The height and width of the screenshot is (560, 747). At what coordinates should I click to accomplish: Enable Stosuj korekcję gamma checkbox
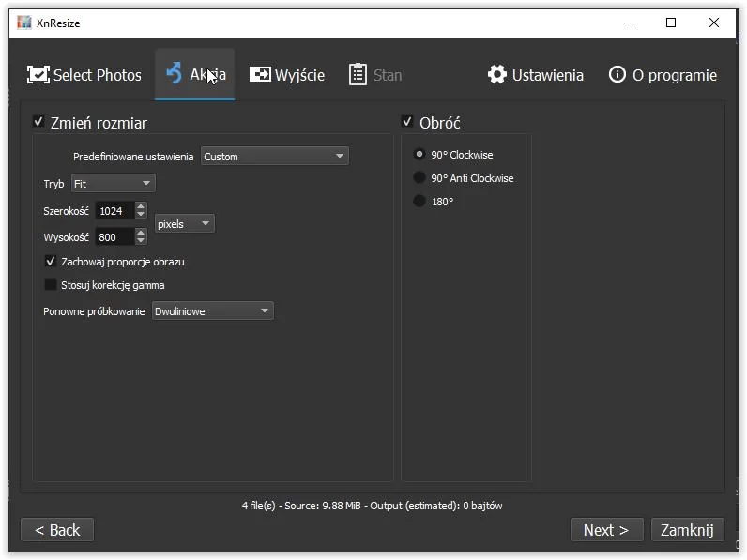51,285
